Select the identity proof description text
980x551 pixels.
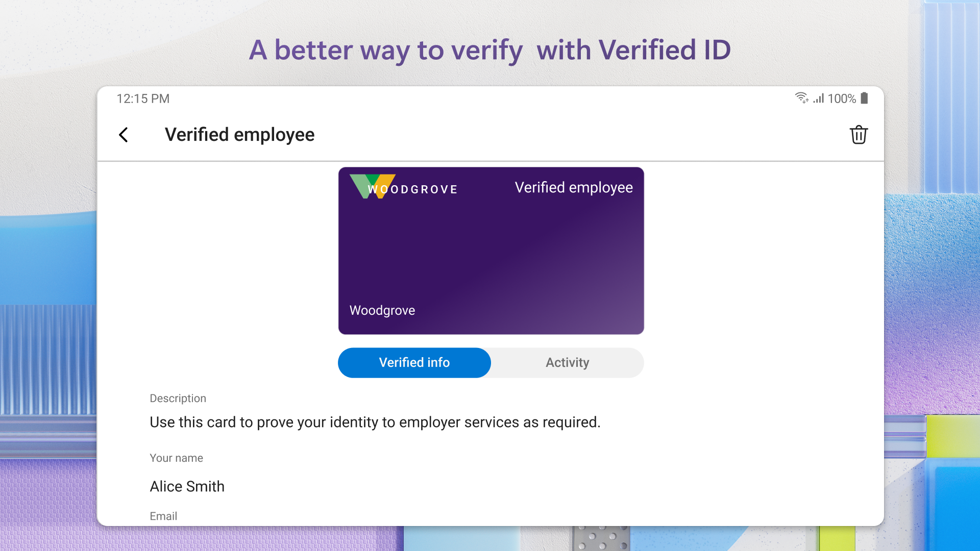point(375,422)
